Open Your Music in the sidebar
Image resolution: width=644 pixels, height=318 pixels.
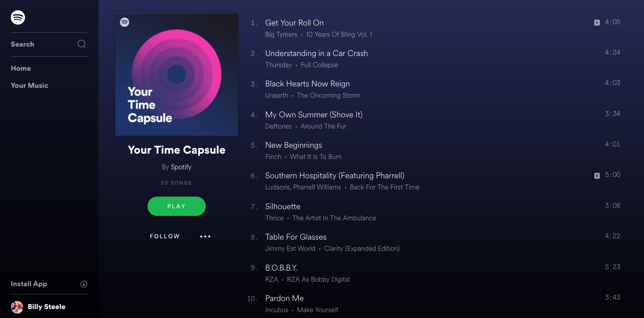(30, 86)
